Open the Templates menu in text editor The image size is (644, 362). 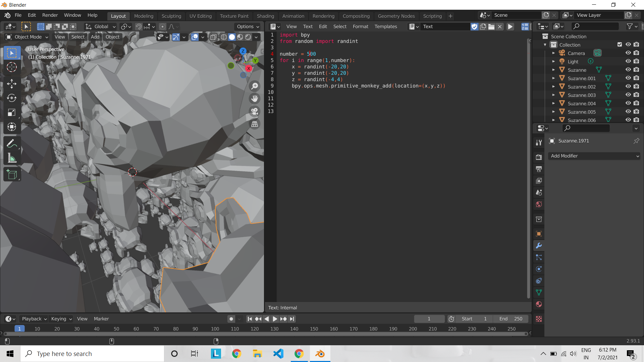(385, 26)
